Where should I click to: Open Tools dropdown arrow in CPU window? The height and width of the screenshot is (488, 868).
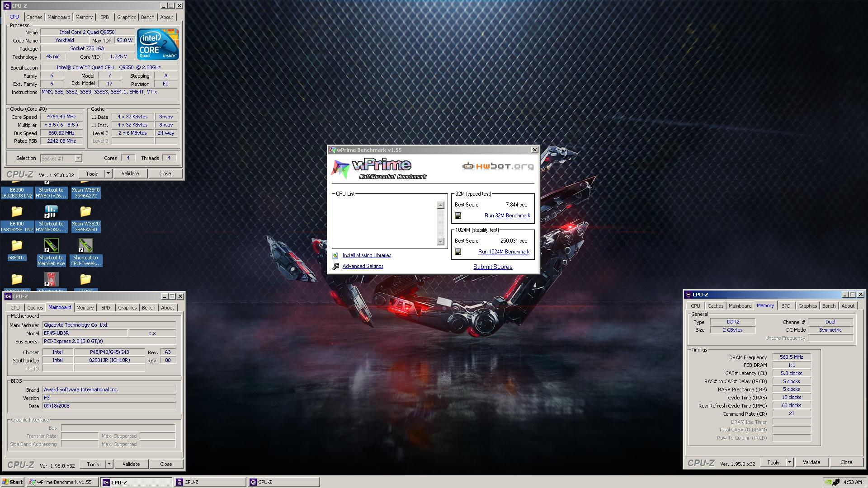[108, 174]
